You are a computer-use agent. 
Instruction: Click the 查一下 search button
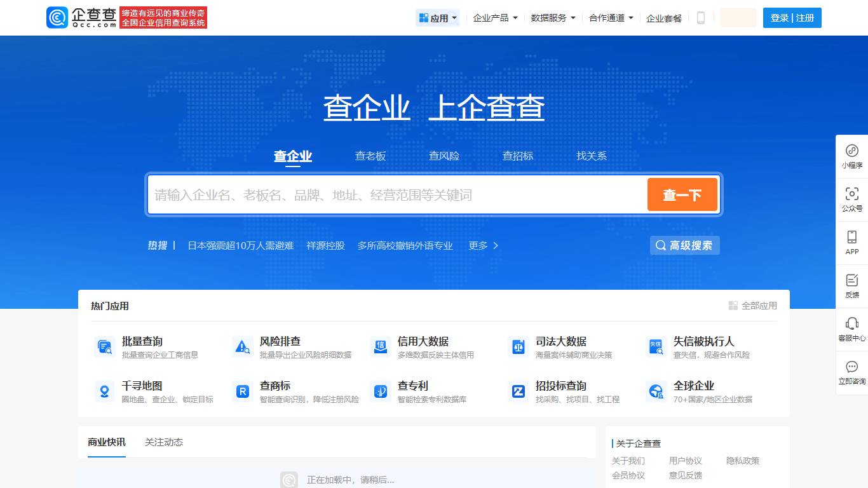pyautogui.click(x=682, y=194)
